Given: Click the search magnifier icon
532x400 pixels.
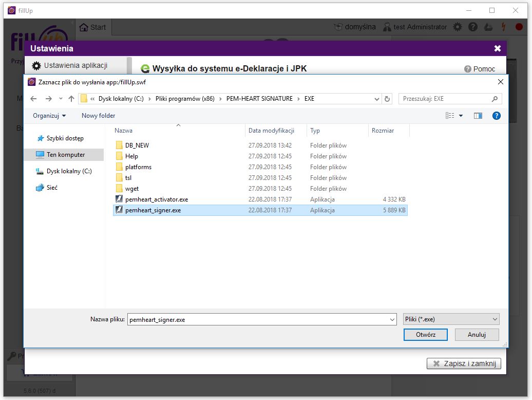Looking at the screenshot, I should pyautogui.click(x=495, y=99).
